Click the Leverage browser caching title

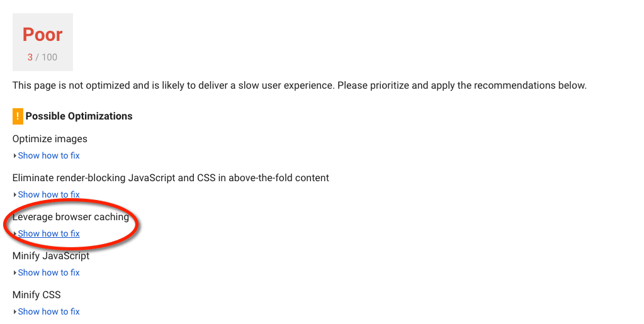(71, 217)
